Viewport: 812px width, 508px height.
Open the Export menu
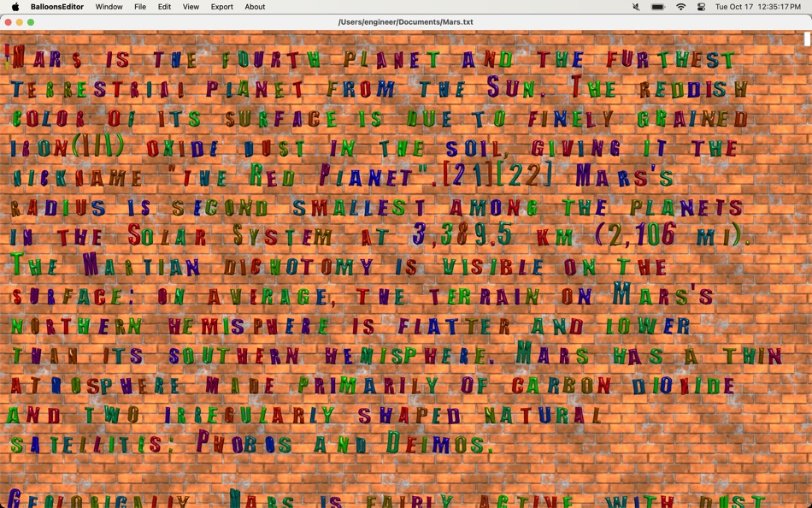[x=221, y=7]
